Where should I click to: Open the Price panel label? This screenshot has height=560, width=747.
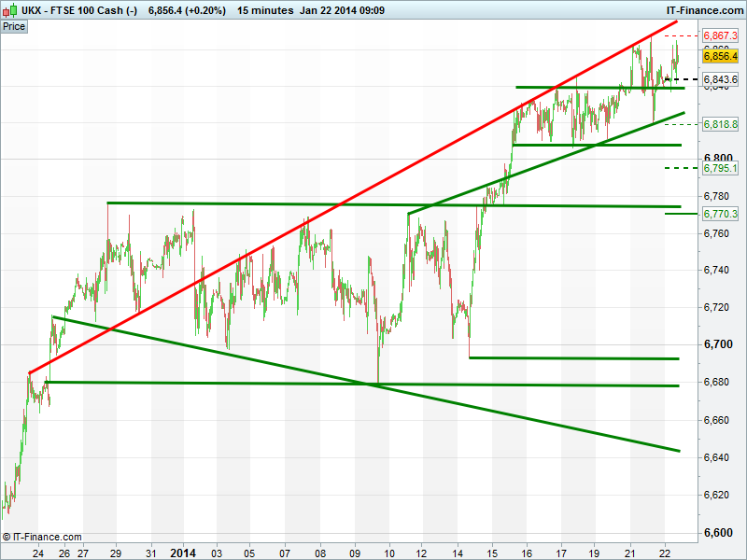(x=14, y=27)
